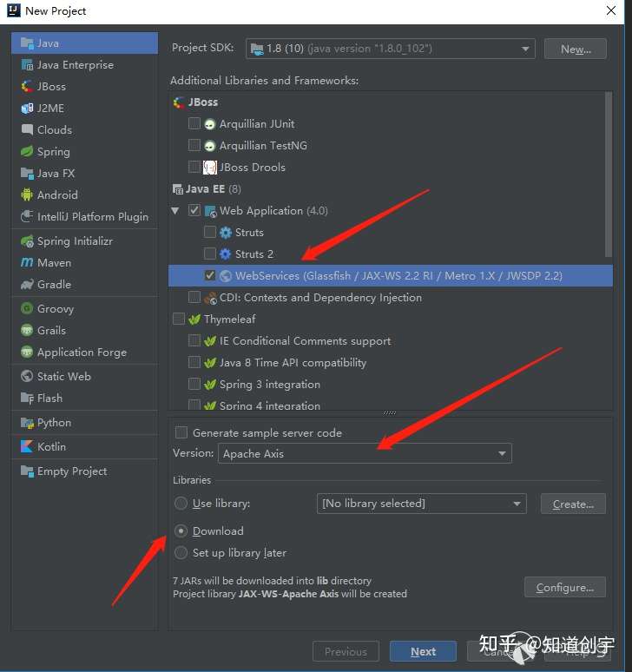
Task: Select Maven in the project list
Action: coord(84,263)
